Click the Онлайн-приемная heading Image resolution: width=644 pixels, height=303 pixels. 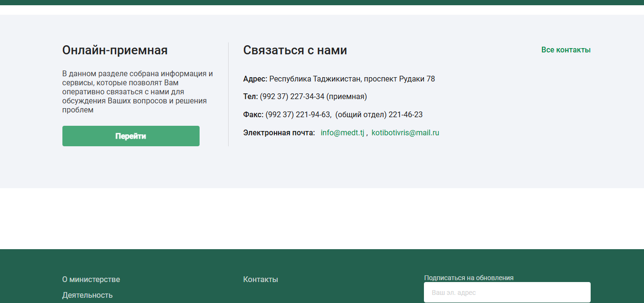pos(115,50)
